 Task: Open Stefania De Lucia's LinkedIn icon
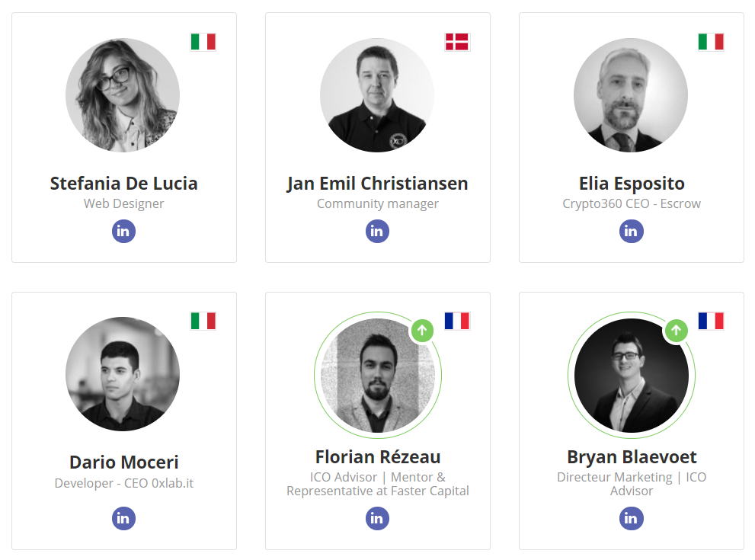point(123,231)
